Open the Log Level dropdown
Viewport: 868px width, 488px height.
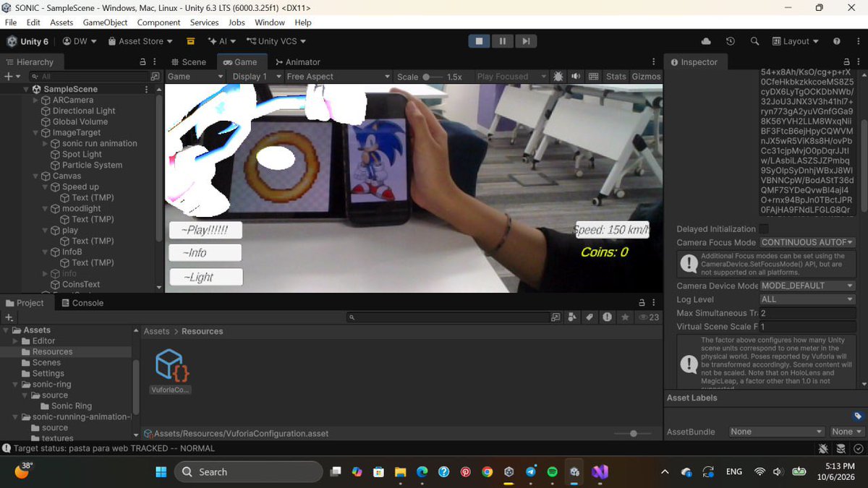pyautogui.click(x=807, y=299)
